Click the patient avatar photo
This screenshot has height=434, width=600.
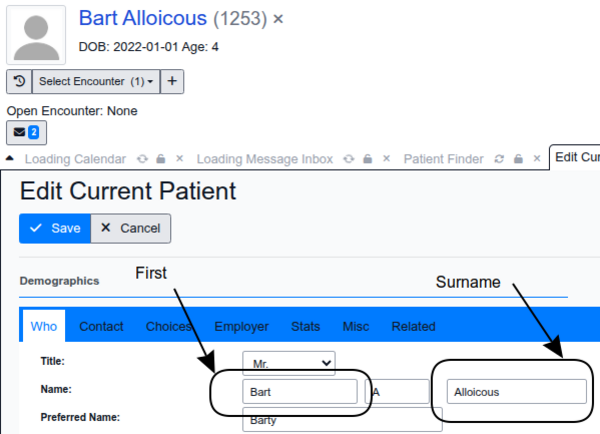37,36
